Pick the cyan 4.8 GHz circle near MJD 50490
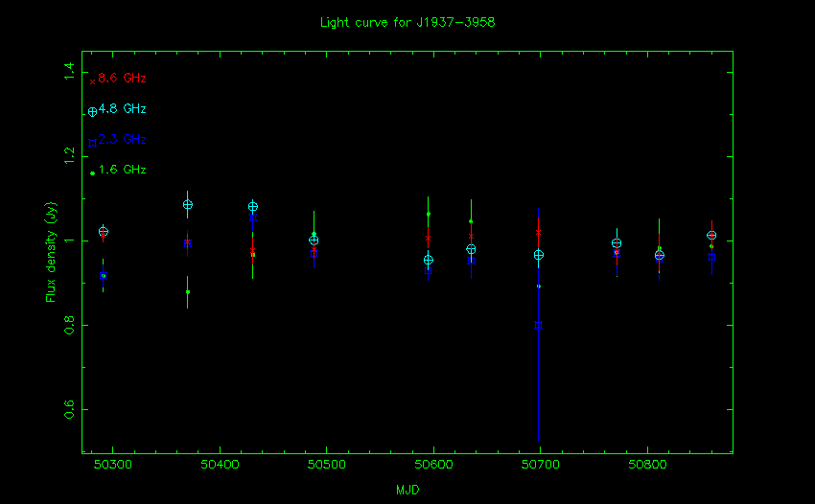The width and height of the screenshot is (815, 504). (x=314, y=241)
